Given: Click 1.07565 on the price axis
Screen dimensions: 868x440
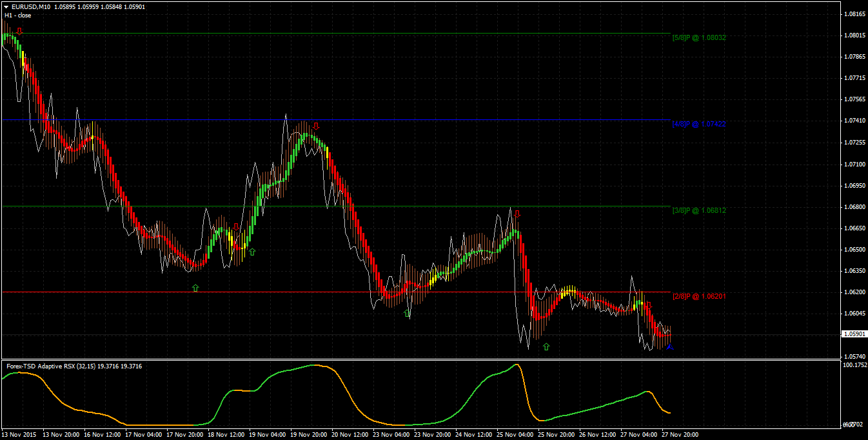Looking at the screenshot, I should (854, 99).
